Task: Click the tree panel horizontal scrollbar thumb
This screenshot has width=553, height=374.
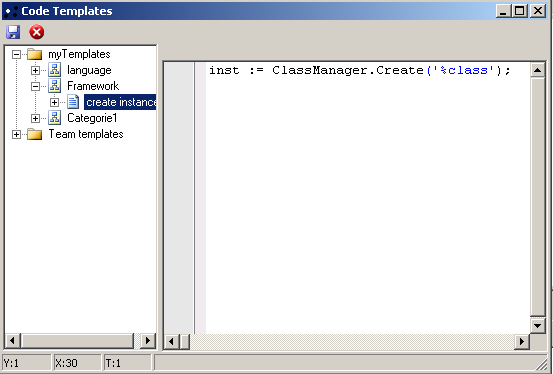Action: (77, 340)
